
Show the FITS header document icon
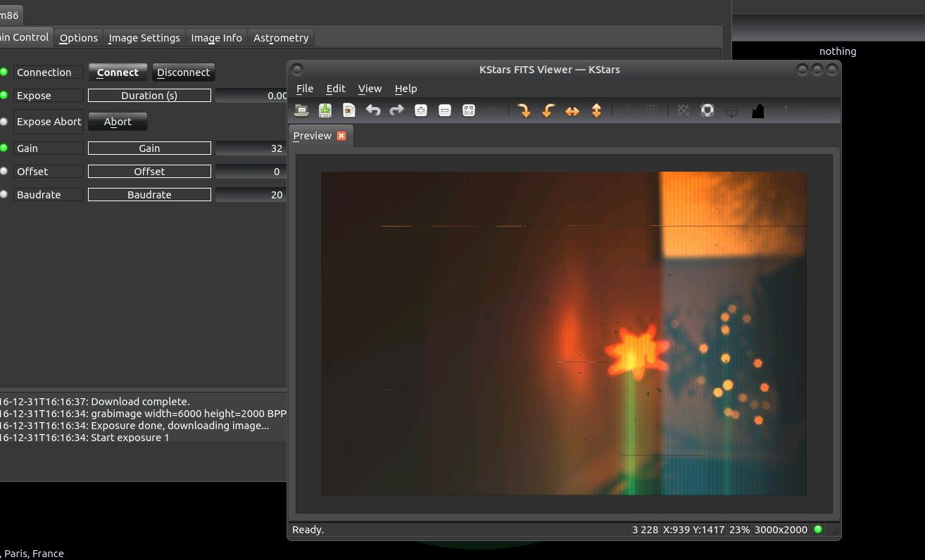pyautogui.click(x=349, y=110)
